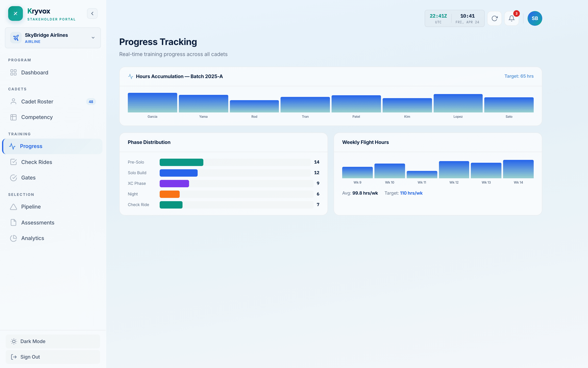Click the Kim hours bar
This screenshot has width=588, height=368.
tap(407, 105)
